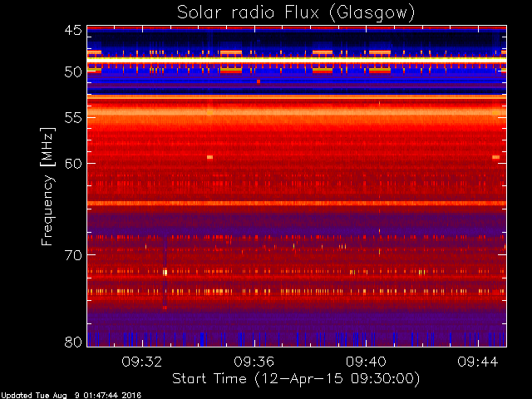Click the 'Updated Tue Aug 9 01:47:44 2016' timestamp

(x=71, y=396)
